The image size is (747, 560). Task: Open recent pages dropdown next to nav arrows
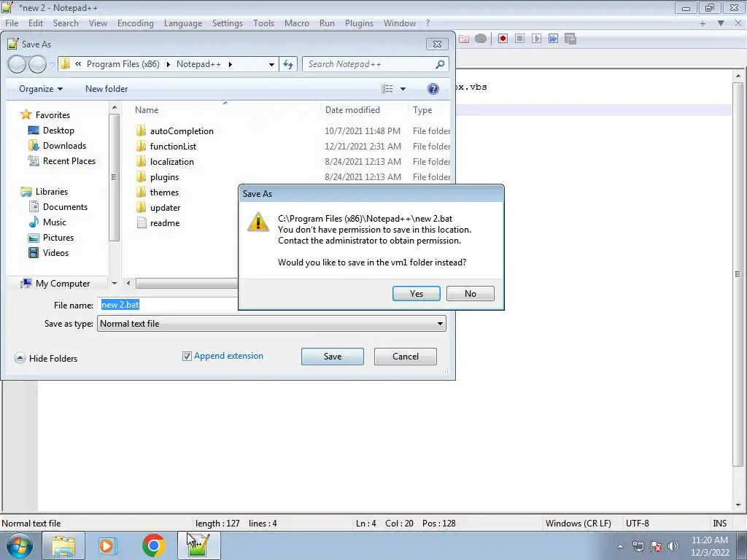point(52,64)
